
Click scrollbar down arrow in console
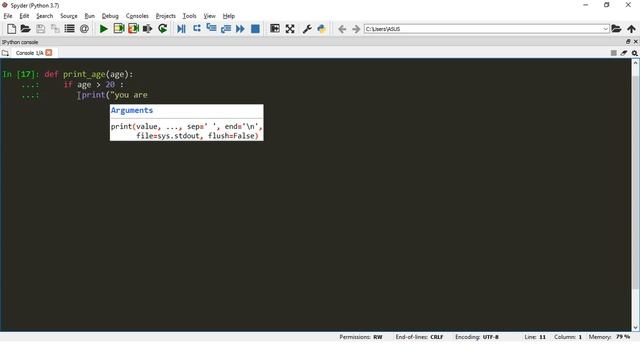635,327
